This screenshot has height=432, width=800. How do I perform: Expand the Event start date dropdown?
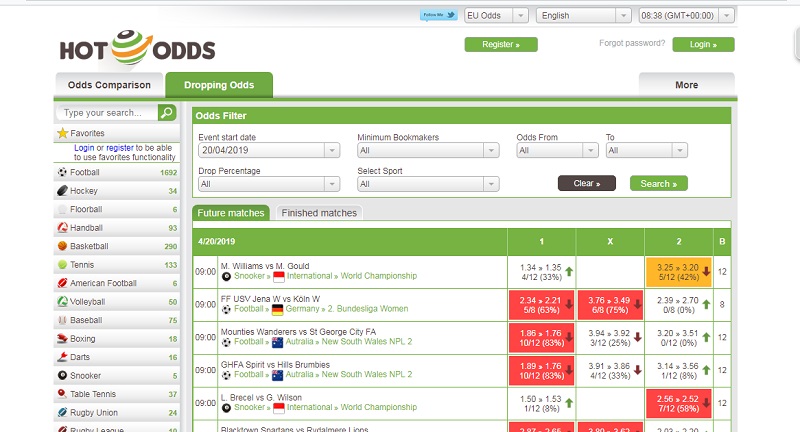(x=268, y=151)
